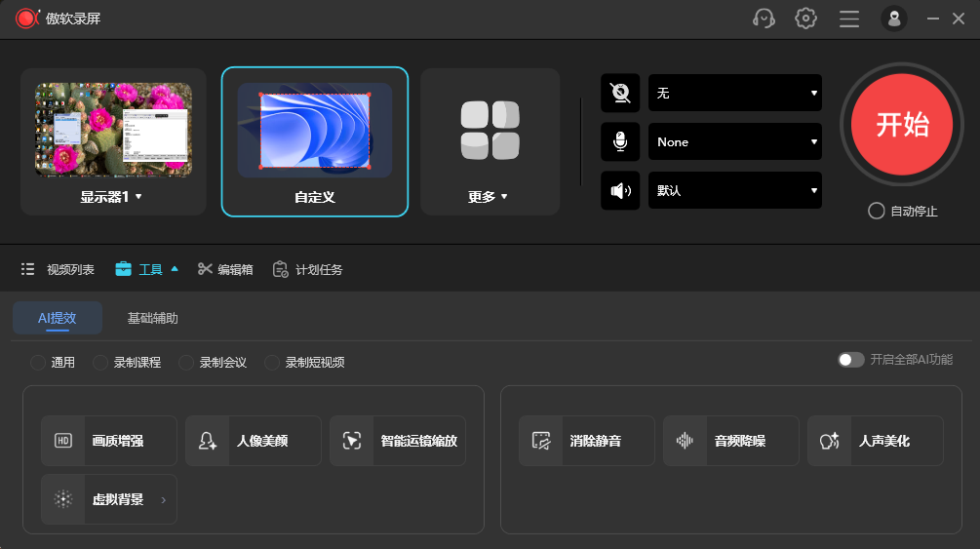This screenshot has height=549, width=980.
Task: Toggle the microphone icon
Action: [x=620, y=141]
